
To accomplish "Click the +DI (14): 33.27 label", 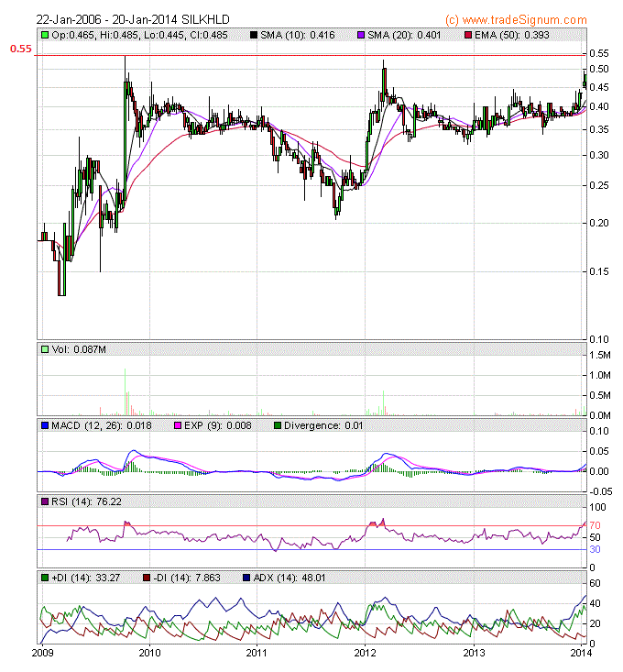I will tap(85, 578).
